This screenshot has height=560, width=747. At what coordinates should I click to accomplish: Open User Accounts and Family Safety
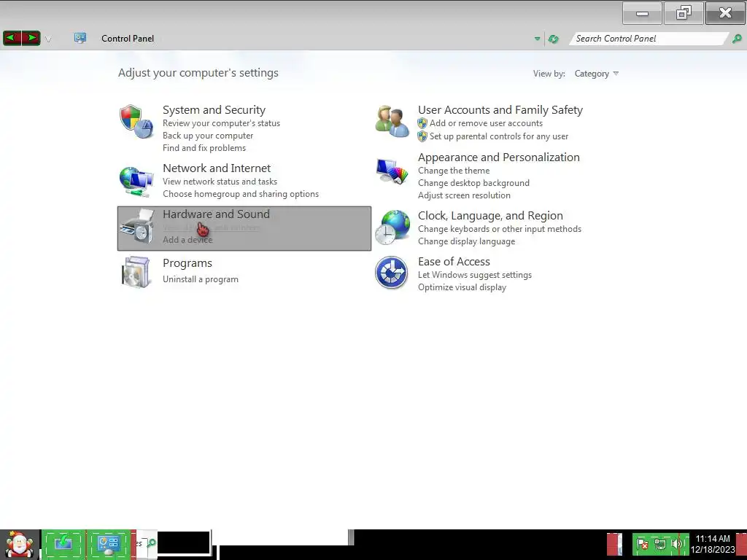tap(500, 110)
